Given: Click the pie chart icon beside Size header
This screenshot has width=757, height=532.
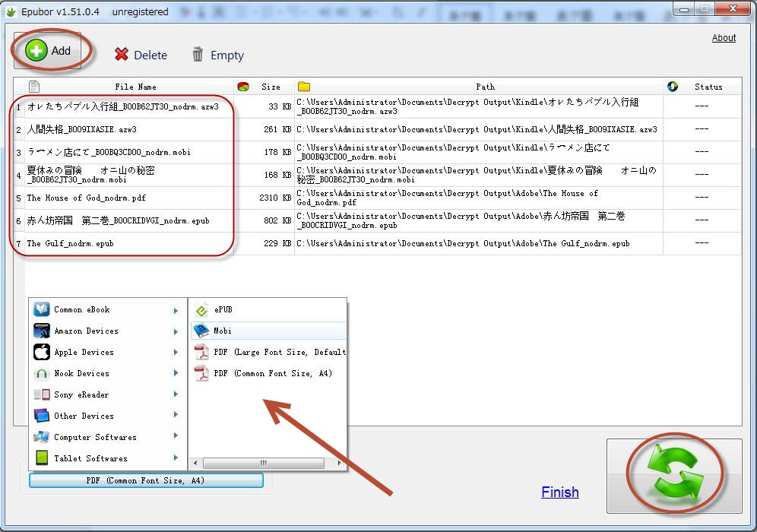Looking at the screenshot, I should click(243, 87).
